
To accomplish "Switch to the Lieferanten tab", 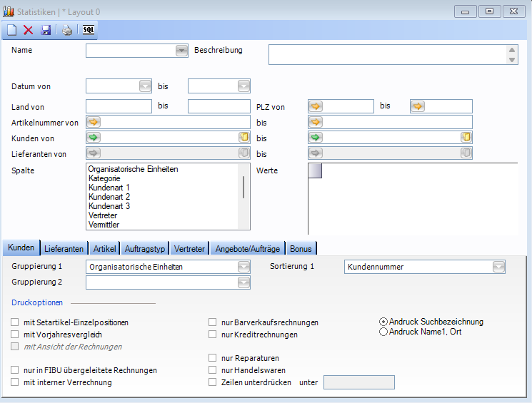I will point(65,248).
